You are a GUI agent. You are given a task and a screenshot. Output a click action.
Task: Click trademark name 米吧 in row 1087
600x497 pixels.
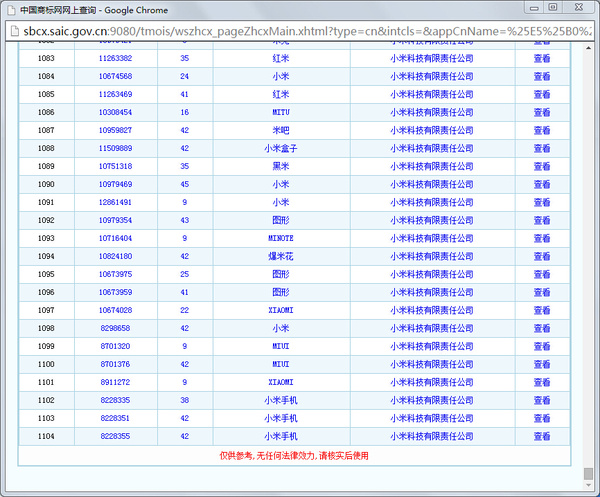(281, 130)
